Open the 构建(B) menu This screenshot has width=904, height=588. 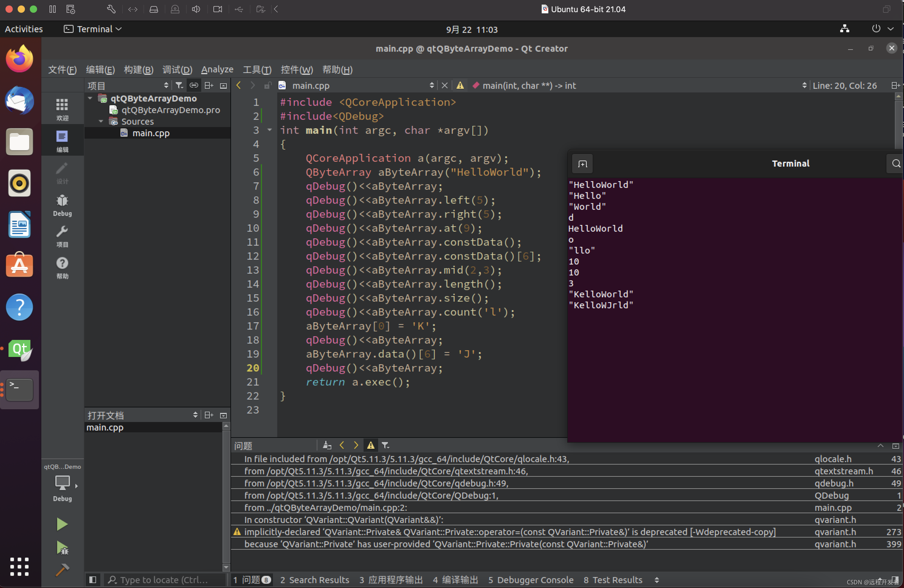(139, 70)
